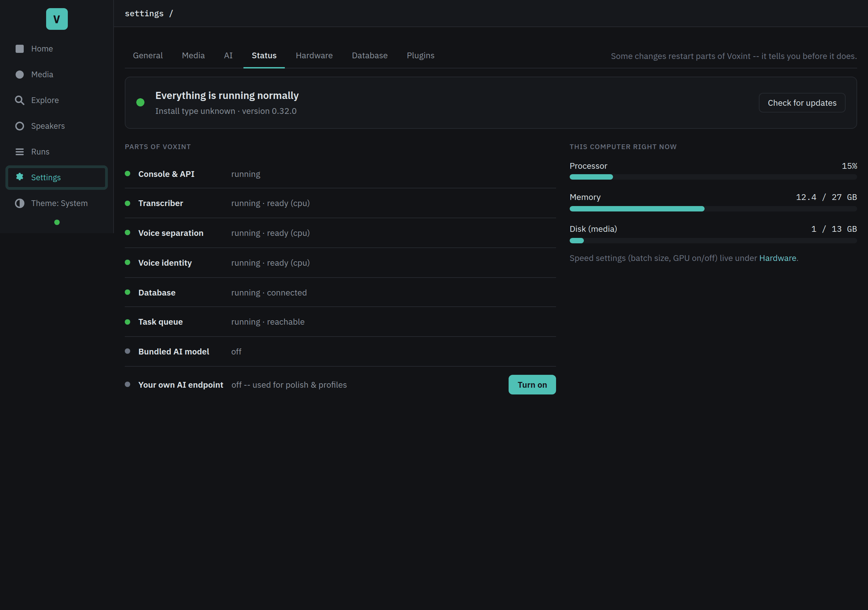Click 'off -- used for polish & profiles' text
The image size is (868, 610).
click(289, 385)
